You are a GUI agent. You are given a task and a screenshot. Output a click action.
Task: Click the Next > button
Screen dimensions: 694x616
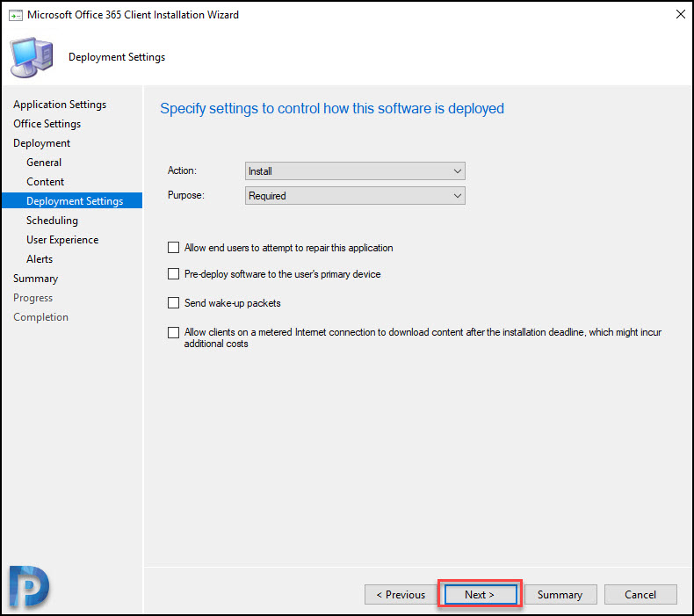[481, 594]
